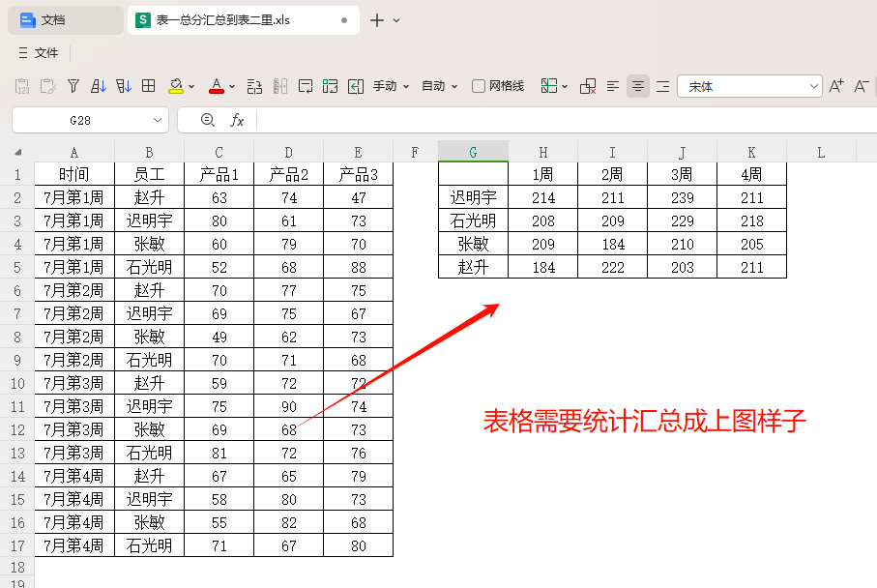Click the filter funnel icon
877x588 pixels.
coord(73,86)
